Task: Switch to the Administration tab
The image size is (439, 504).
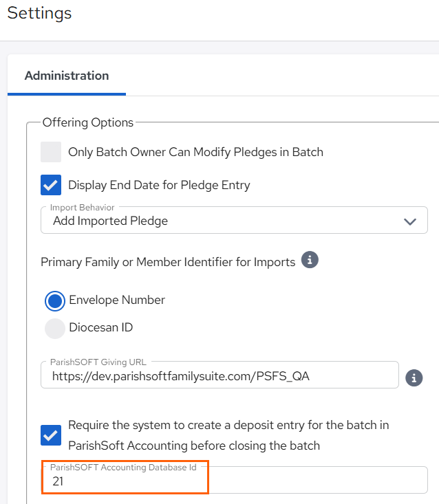Action: [x=67, y=76]
